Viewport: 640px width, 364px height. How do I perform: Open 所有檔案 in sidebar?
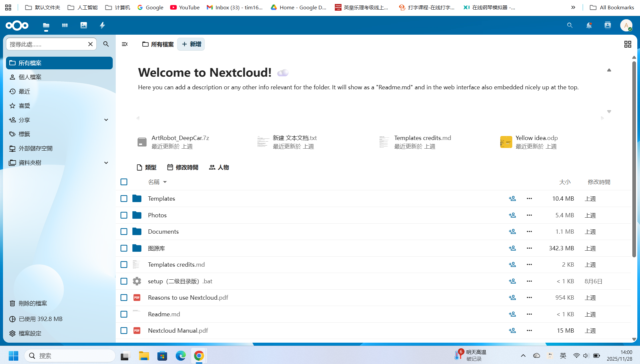pyautogui.click(x=59, y=63)
